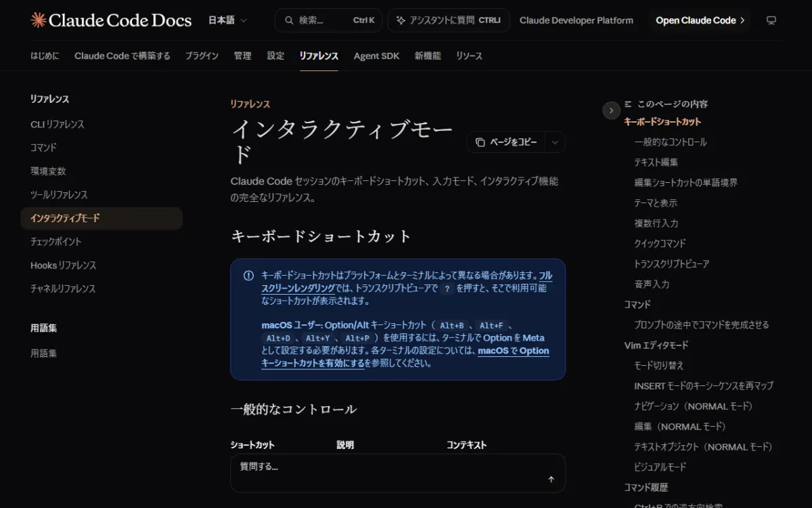The width and height of the screenshot is (812, 508).
Task: Jump to クイックコマンド in page contents
Action: [660, 244]
